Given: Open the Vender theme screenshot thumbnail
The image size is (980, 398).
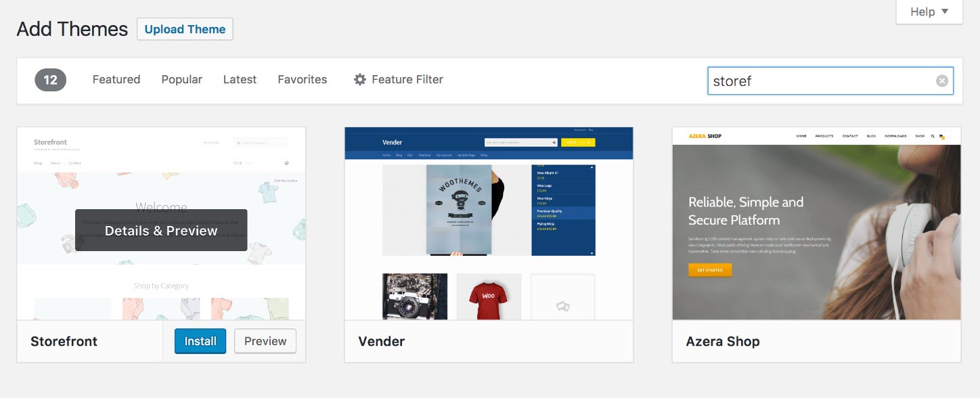Looking at the screenshot, I should [x=489, y=223].
